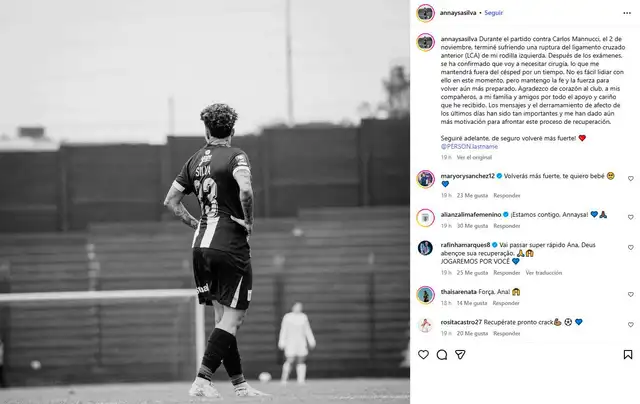Click 'Ver el original' under caption

474,157
